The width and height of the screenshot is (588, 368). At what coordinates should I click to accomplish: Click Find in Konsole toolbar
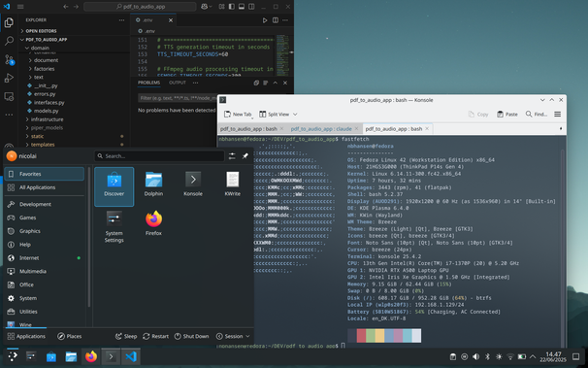[537, 114]
